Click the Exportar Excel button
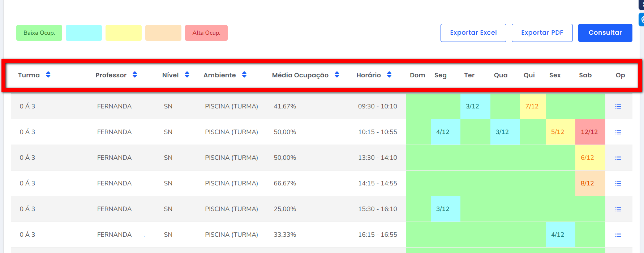 (473, 33)
